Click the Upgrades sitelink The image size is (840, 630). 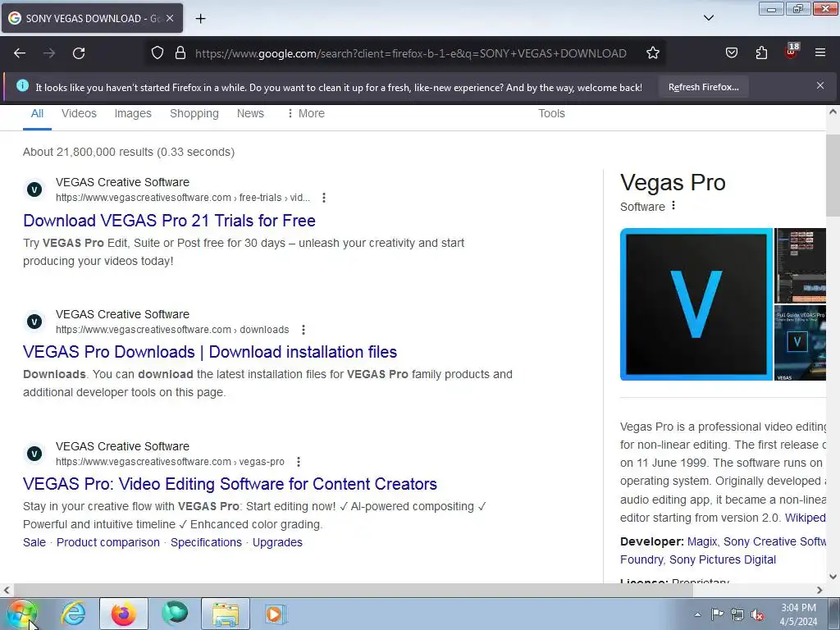click(x=277, y=543)
